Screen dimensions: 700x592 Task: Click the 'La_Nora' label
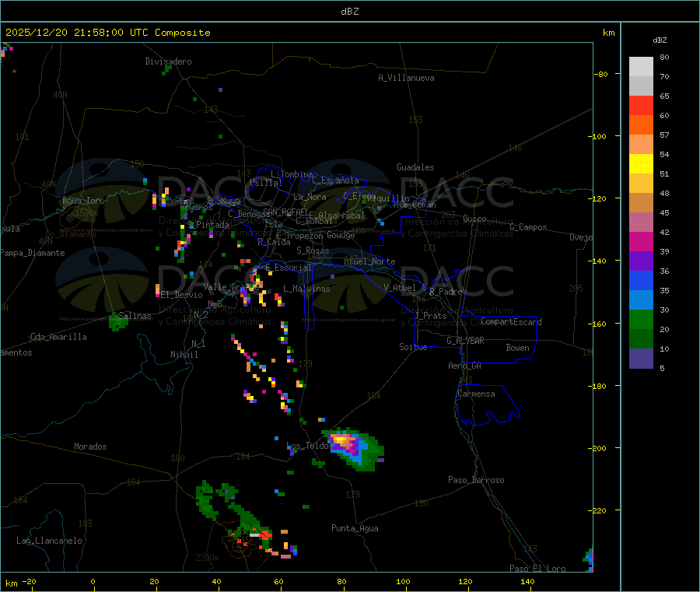click(310, 197)
